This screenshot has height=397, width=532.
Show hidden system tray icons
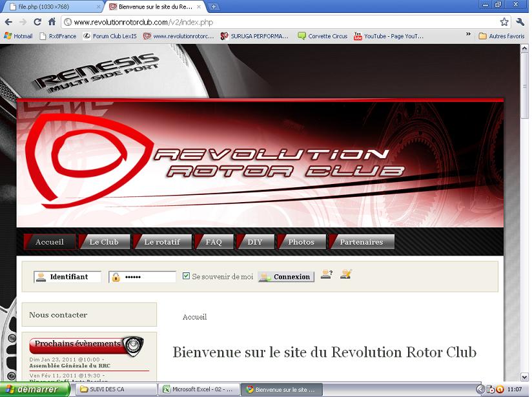[480, 389]
